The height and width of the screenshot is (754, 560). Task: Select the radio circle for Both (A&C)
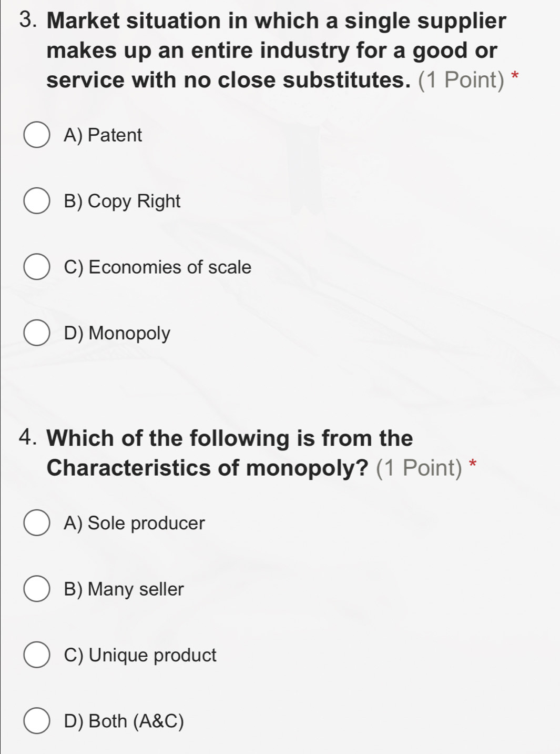(37, 721)
